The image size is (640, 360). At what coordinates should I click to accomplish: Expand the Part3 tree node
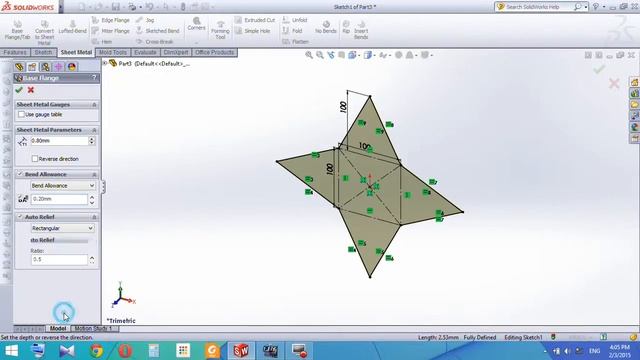click(105, 63)
